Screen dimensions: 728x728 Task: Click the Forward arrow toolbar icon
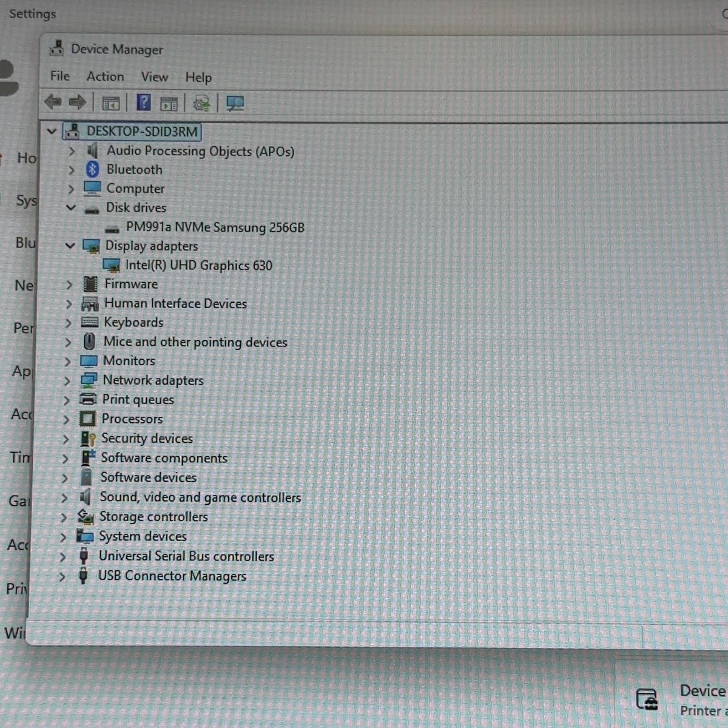(x=77, y=103)
